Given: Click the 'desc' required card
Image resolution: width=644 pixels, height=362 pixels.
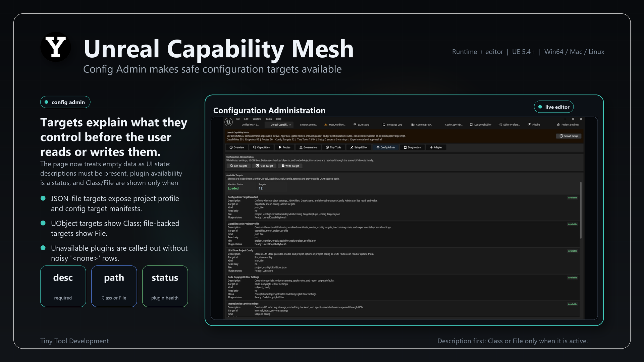Looking at the screenshot, I should click(x=63, y=286).
